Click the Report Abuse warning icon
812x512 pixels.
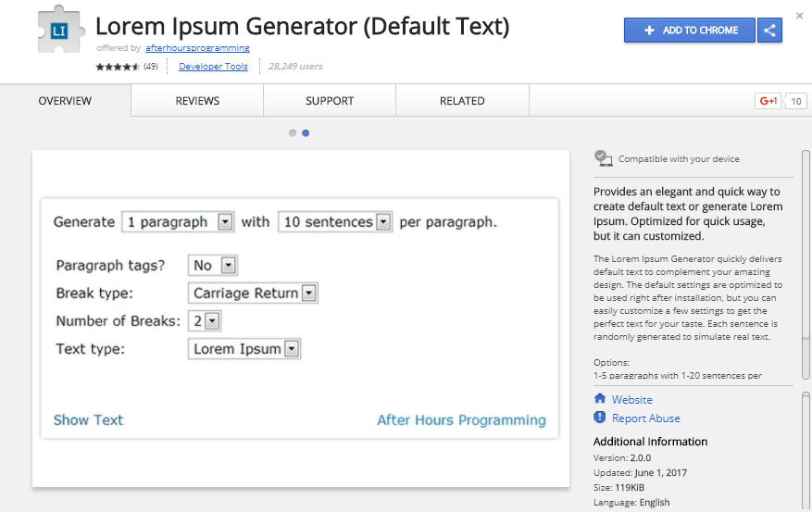click(600, 418)
